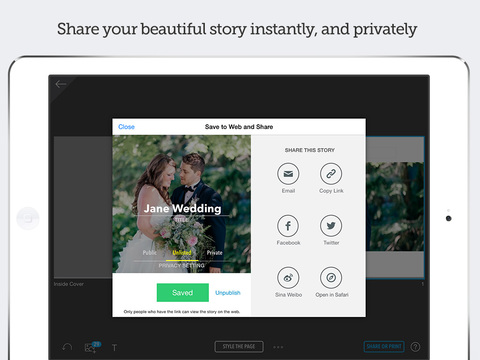Set privacy to Public

pyautogui.click(x=150, y=253)
